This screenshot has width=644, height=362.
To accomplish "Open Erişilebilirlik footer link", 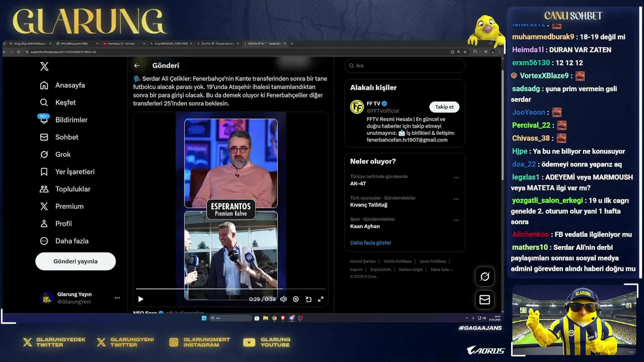I will pyautogui.click(x=380, y=269).
